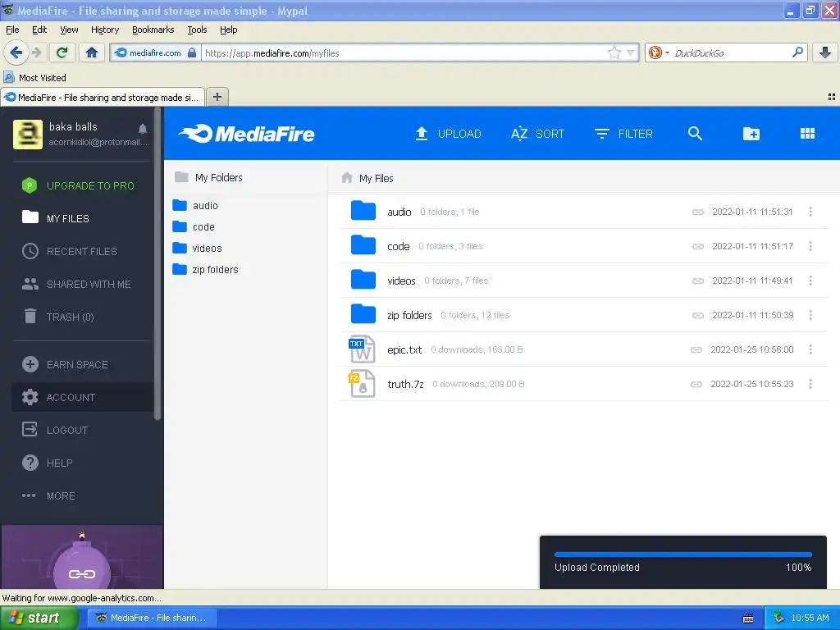Open the more options menu for code folder
The width and height of the screenshot is (840, 630).
coord(810,246)
